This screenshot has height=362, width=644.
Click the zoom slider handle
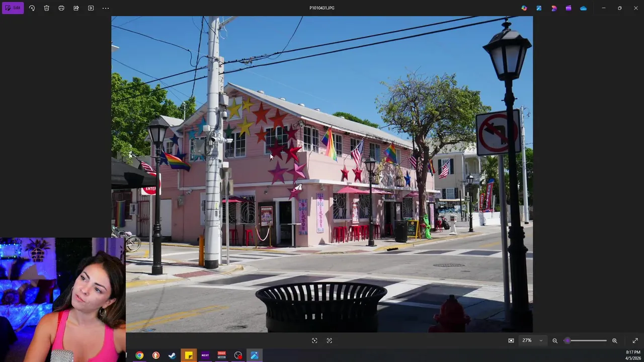567,340
